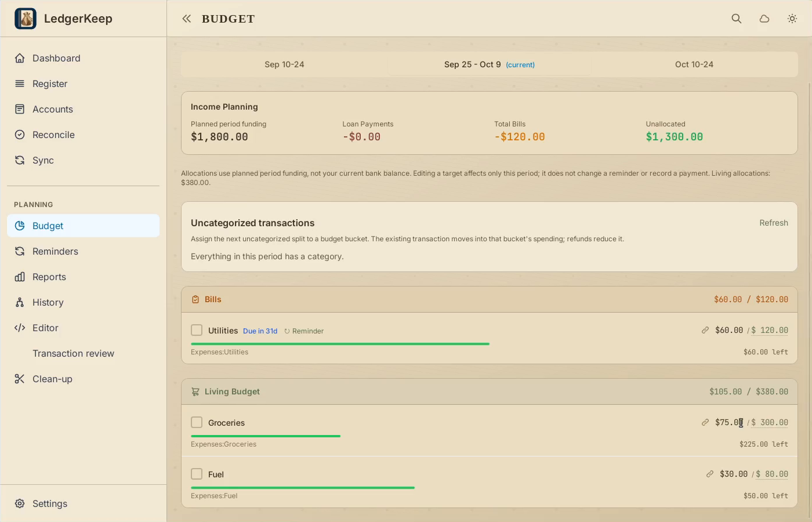Select Budget in the Planning section

point(83,226)
